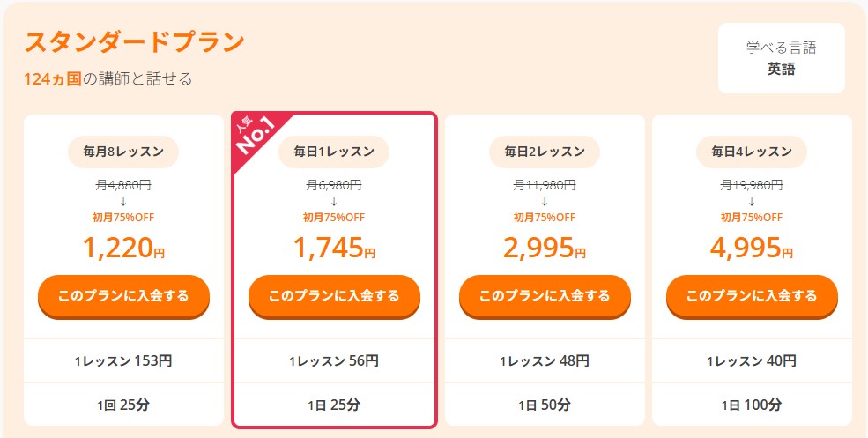Select the 毎月8レッスン pill label
This screenshot has width=868, height=438.
[x=123, y=152]
